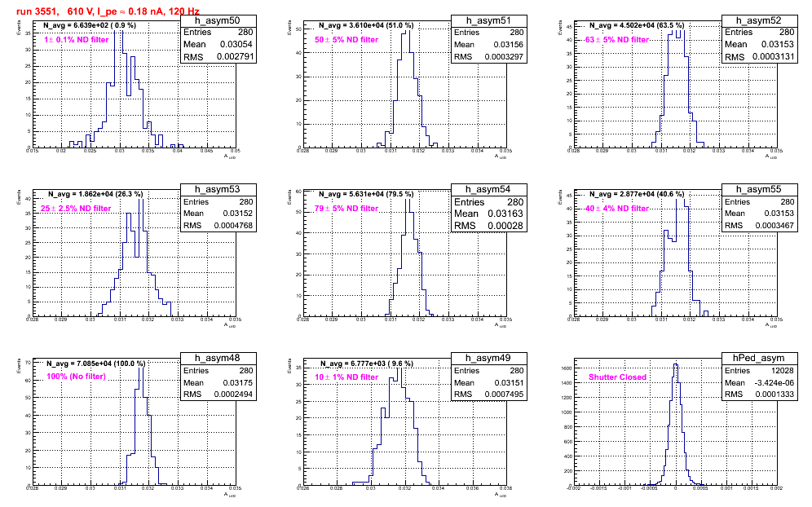This screenshot has height=507, width=812.
Task: Select the h_asym52 stats box title
Action: tap(759, 20)
